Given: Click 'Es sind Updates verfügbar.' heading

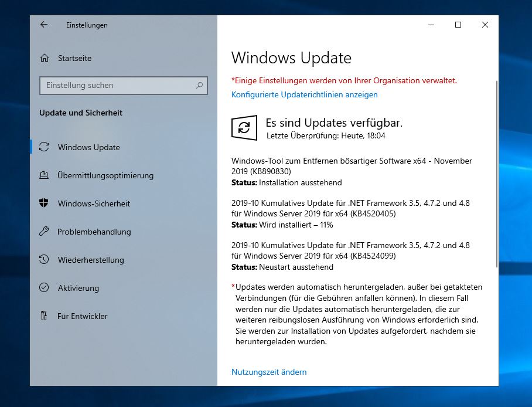Looking at the screenshot, I should click(334, 123).
